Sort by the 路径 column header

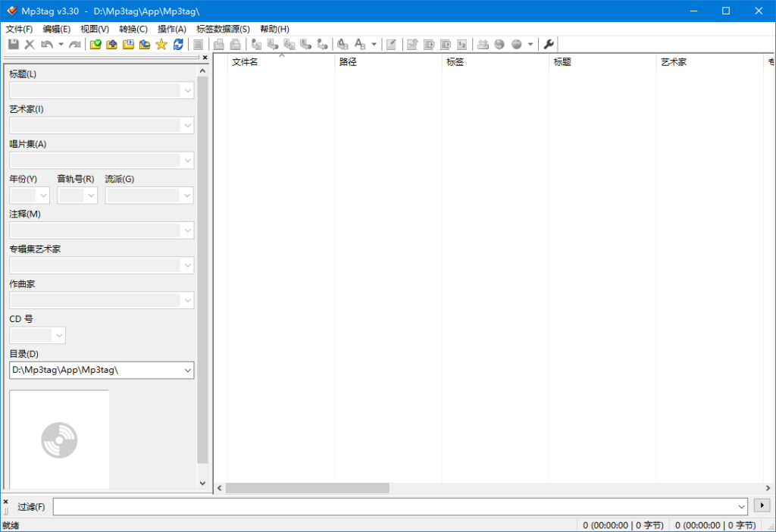(x=388, y=62)
